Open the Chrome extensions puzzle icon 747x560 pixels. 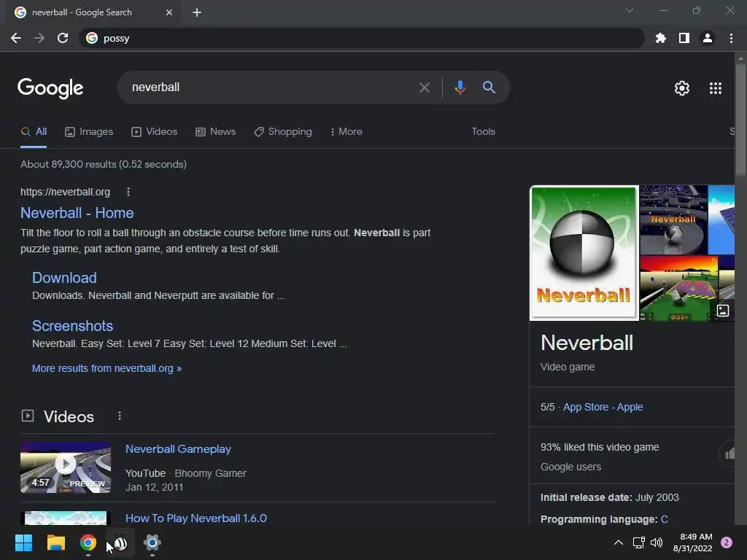pyautogui.click(x=660, y=38)
